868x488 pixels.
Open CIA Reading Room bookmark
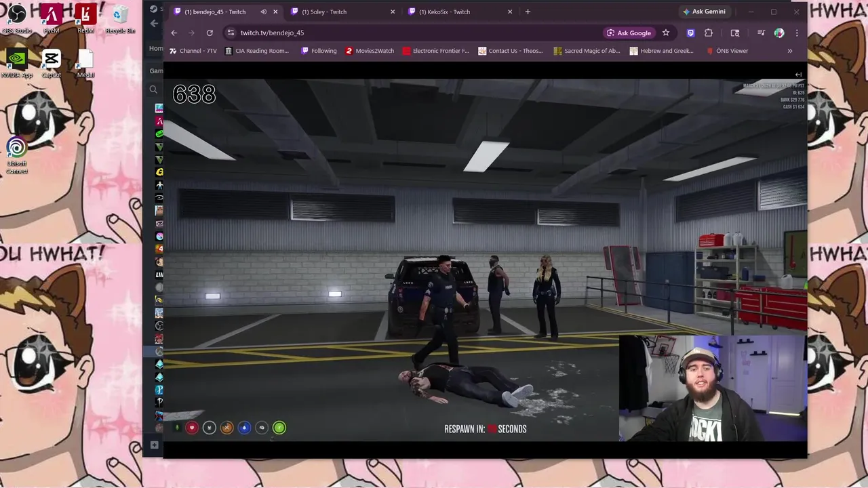[x=256, y=51]
